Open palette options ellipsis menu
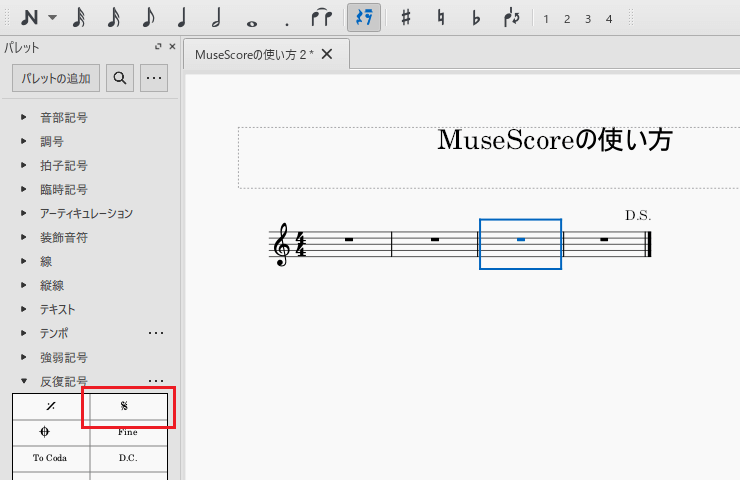 pyautogui.click(x=154, y=78)
